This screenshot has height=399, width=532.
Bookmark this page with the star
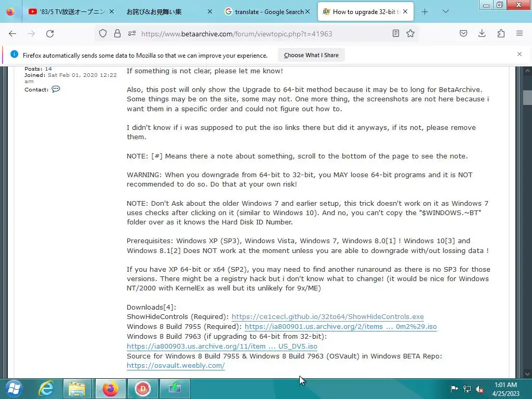(410, 34)
